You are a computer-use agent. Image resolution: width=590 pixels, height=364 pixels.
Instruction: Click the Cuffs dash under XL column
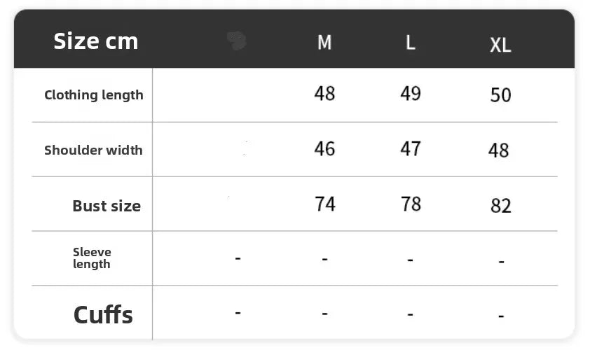[x=501, y=316]
